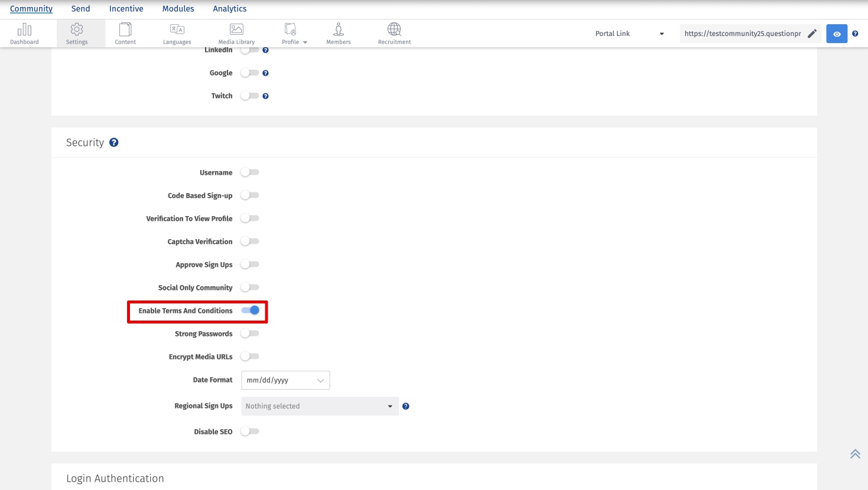Enable Approve Sign Ups switch
The height and width of the screenshot is (490, 868).
(x=250, y=264)
